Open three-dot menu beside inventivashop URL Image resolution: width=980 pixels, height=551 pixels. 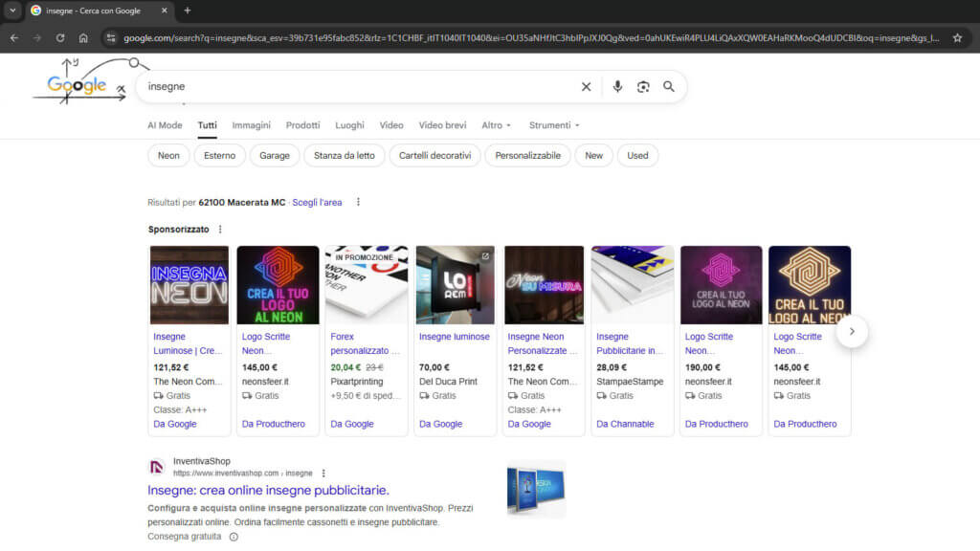pos(323,474)
